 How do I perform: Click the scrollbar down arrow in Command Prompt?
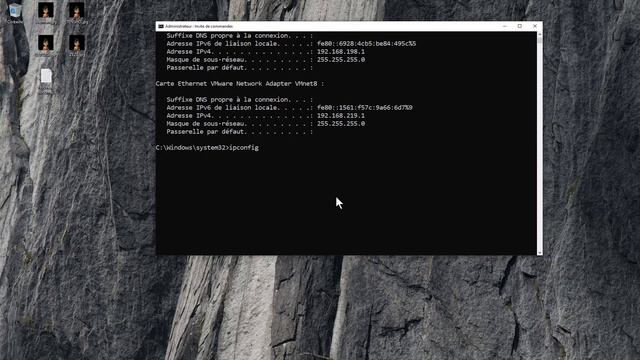coord(540,253)
